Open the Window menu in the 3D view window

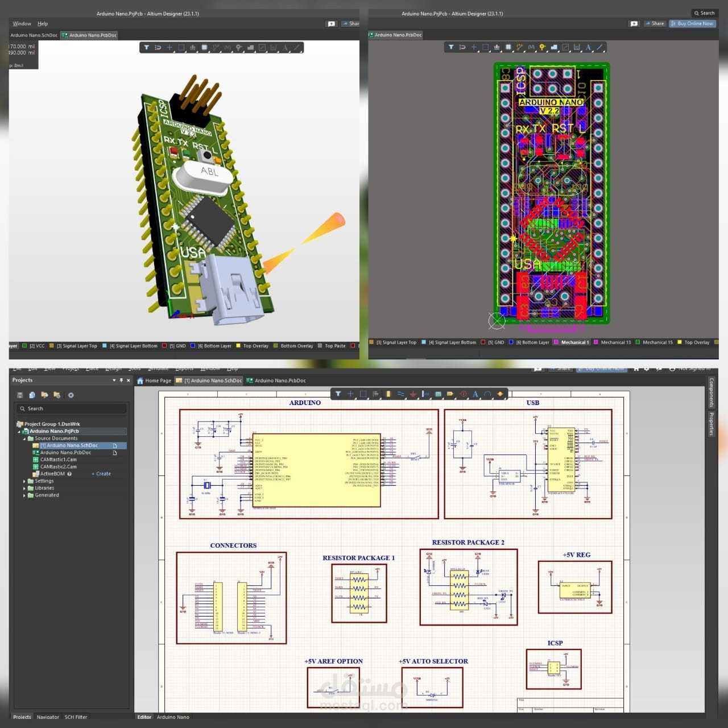[22, 24]
